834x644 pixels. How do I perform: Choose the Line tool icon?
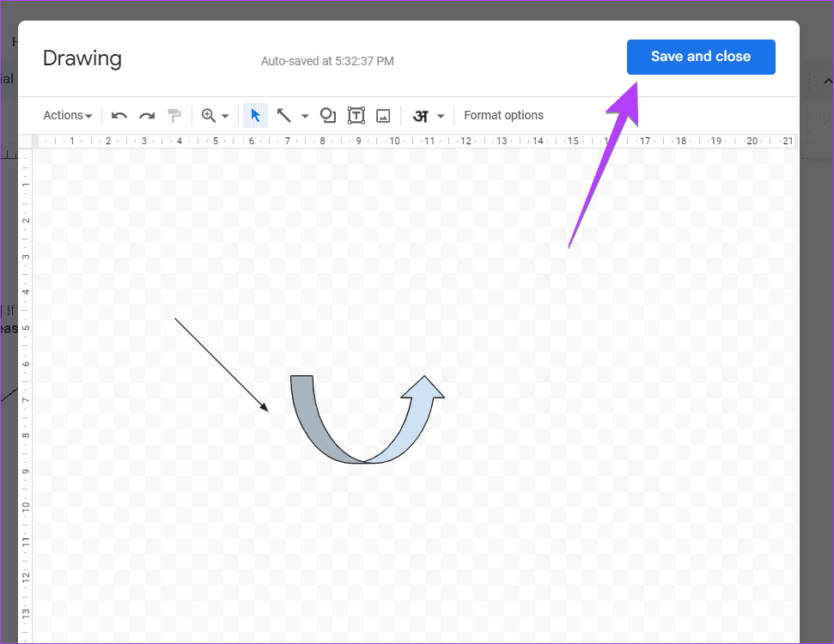click(x=283, y=115)
